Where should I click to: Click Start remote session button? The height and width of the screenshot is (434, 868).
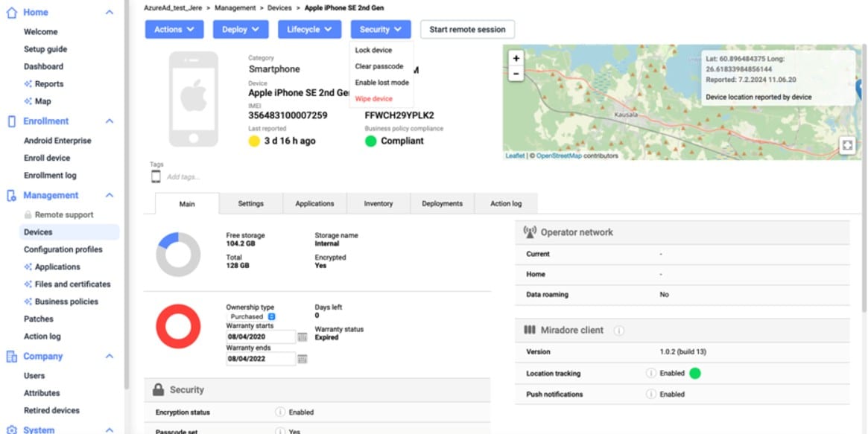pyautogui.click(x=468, y=29)
